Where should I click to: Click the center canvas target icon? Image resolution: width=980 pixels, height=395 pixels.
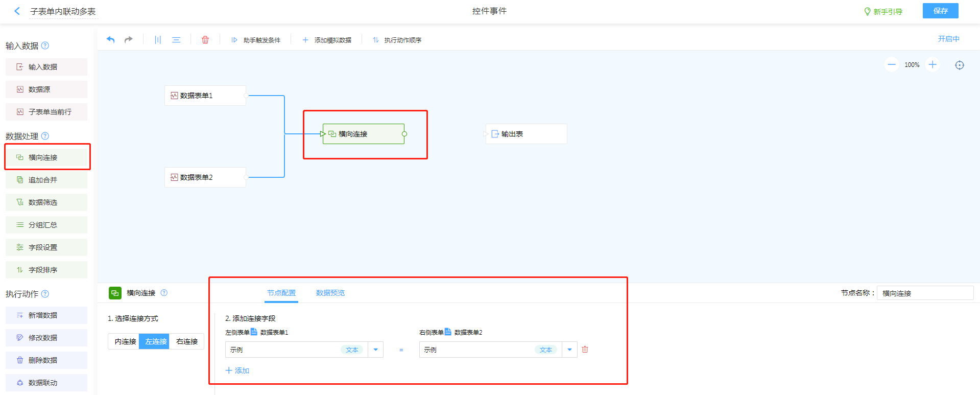click(x=960, y=65)
